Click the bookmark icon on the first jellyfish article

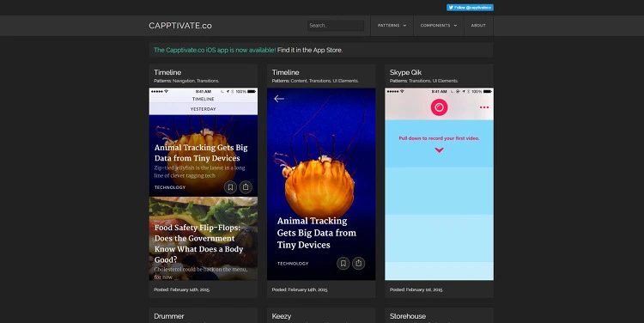coord(230,187)
